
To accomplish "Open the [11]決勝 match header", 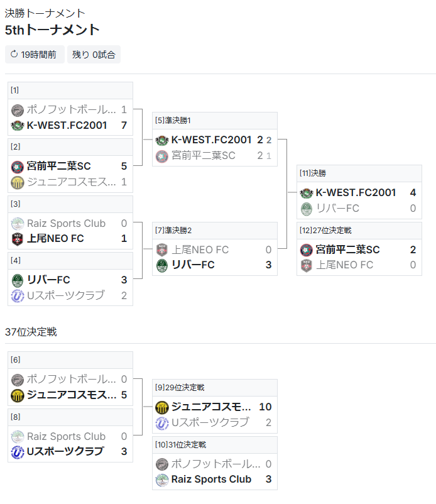I will pos(359,173).
